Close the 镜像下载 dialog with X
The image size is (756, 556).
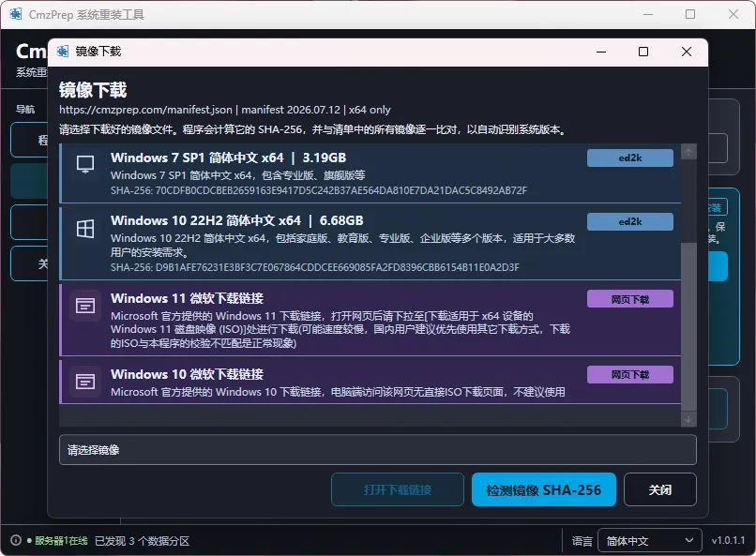click(687, 52)
